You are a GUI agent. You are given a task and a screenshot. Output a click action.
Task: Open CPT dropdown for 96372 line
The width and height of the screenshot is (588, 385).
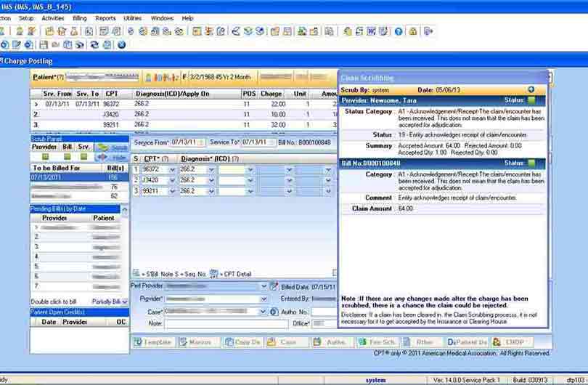tap(172, 169)
